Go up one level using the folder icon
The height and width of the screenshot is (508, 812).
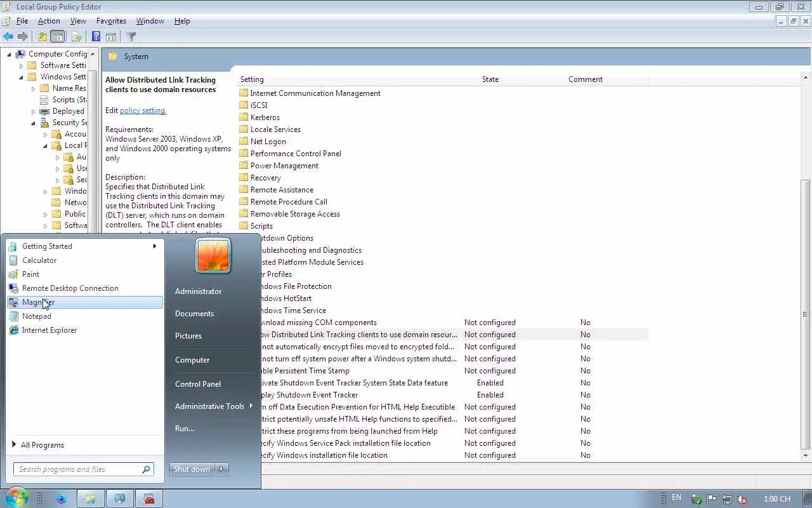(x=42, y=37)
